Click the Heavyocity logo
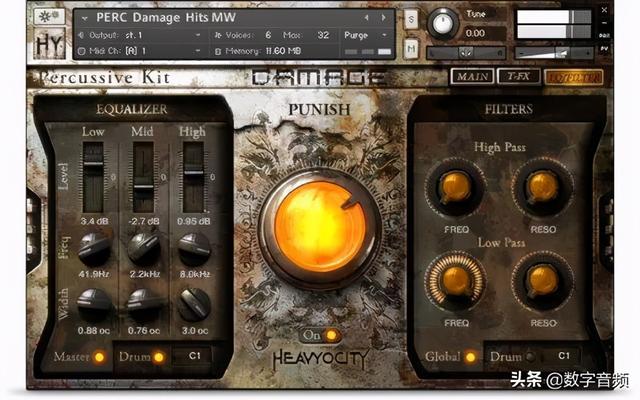The width and height of the screenshot is (640, 400). [x=320, y=360]
